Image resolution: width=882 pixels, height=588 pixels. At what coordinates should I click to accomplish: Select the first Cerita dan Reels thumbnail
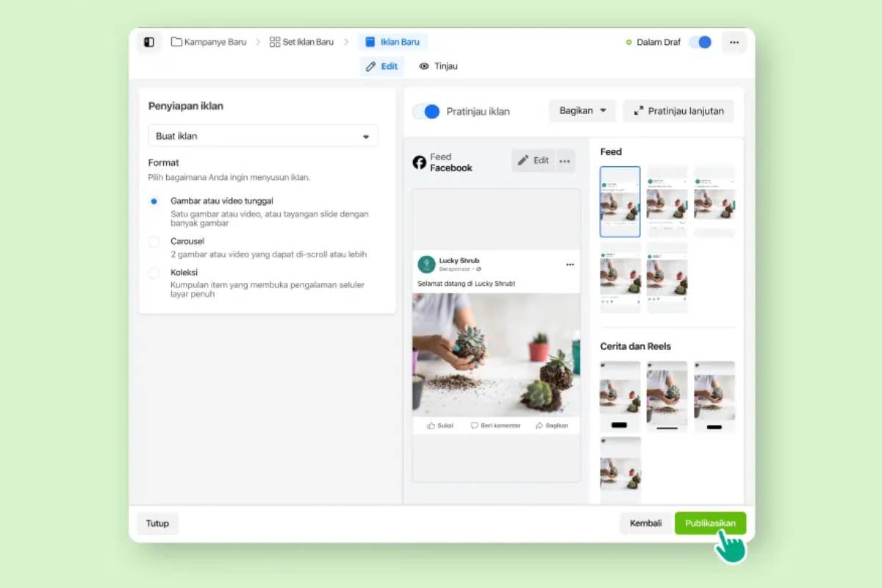[x=620, y=396]
